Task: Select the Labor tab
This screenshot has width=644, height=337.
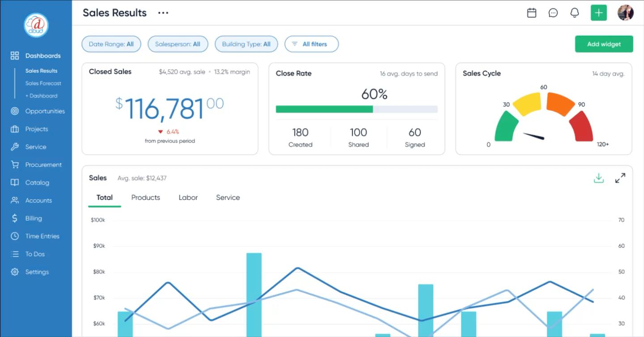Action: 188,197
